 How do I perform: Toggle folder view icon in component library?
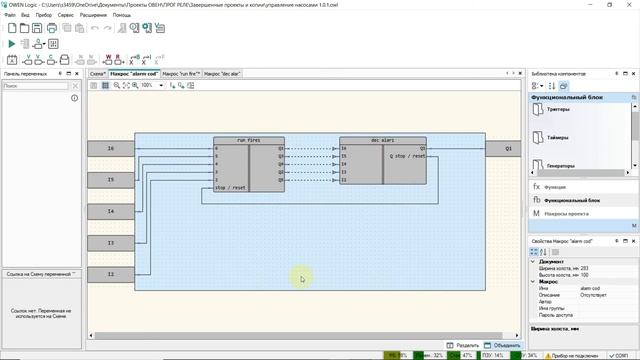click(564, 86)
